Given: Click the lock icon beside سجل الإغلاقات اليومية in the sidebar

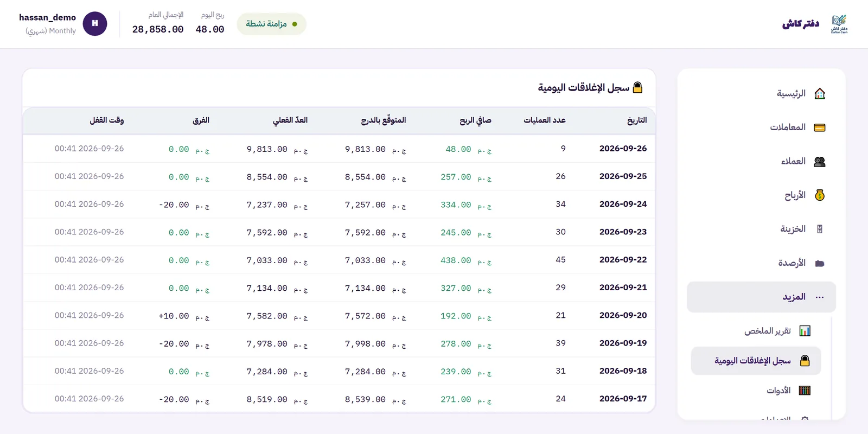Looking at the screenshot, I should (805, 361).
